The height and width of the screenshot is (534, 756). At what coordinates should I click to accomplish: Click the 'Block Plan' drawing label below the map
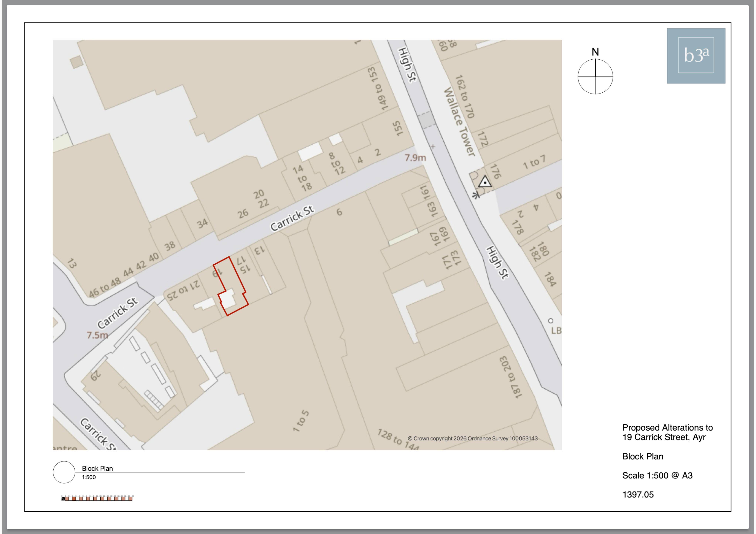point(97,468)
